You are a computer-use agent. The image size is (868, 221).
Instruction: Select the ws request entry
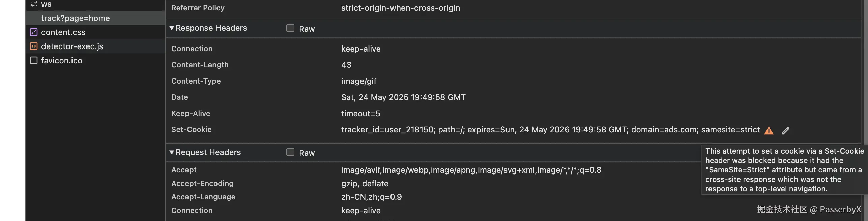(x=46, y=4)
